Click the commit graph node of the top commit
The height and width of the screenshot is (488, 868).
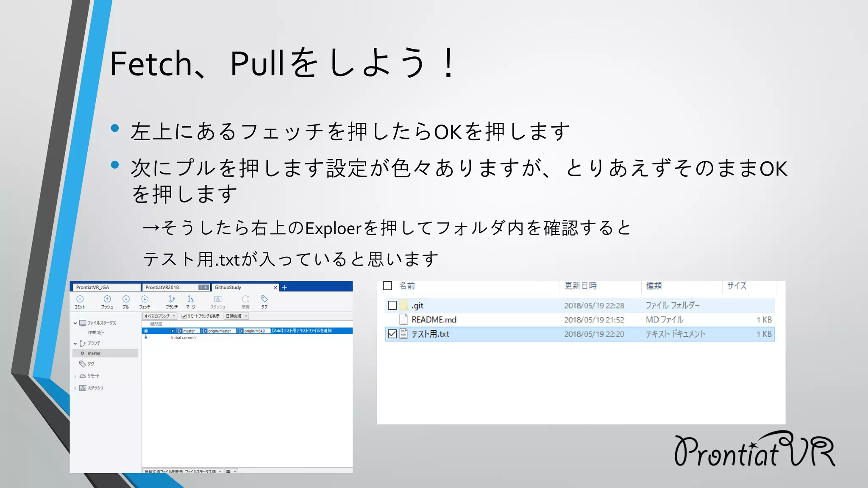point(146,331)
